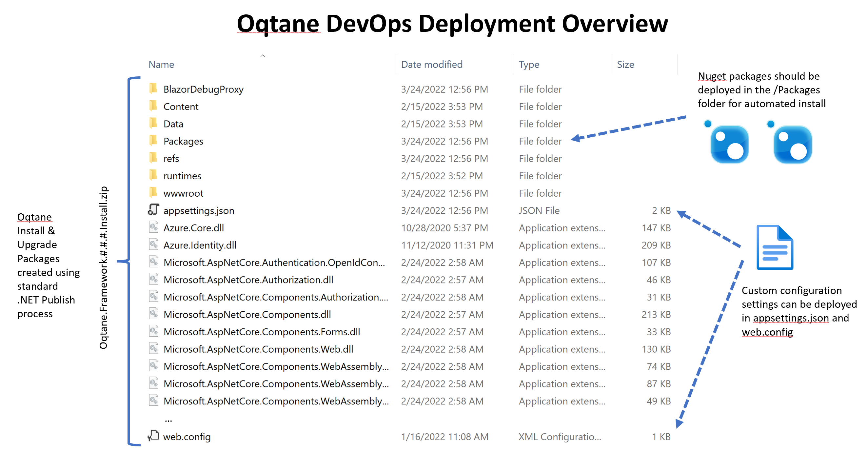Sort by the Type column header
This screenshot has height=468, width=868.
point(529,65)
